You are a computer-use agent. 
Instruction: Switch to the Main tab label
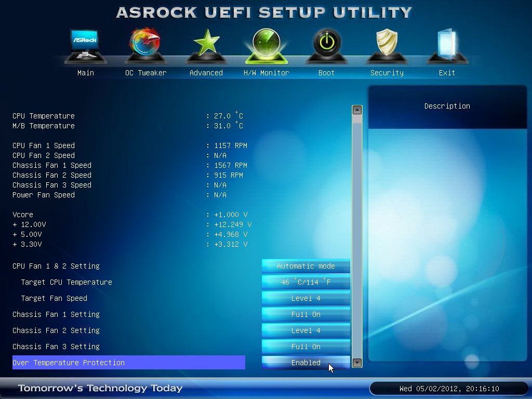click(86, 73)
